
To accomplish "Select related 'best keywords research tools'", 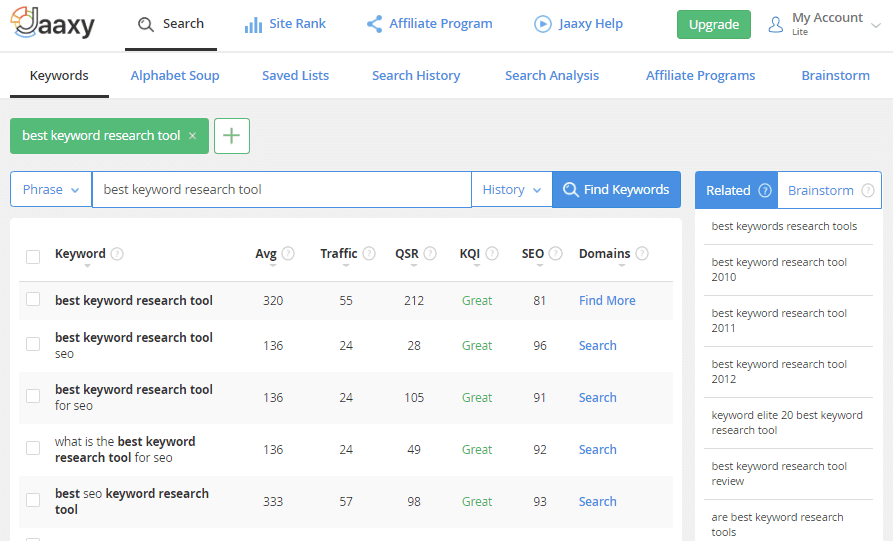I will click(x=784, y=226).
